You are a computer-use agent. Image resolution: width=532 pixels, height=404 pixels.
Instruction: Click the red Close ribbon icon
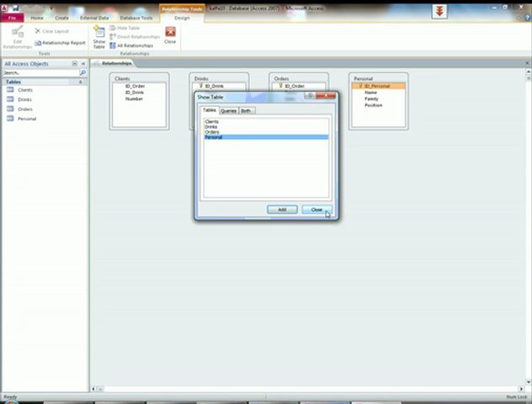pyautogui.click(x=170, y=35)
